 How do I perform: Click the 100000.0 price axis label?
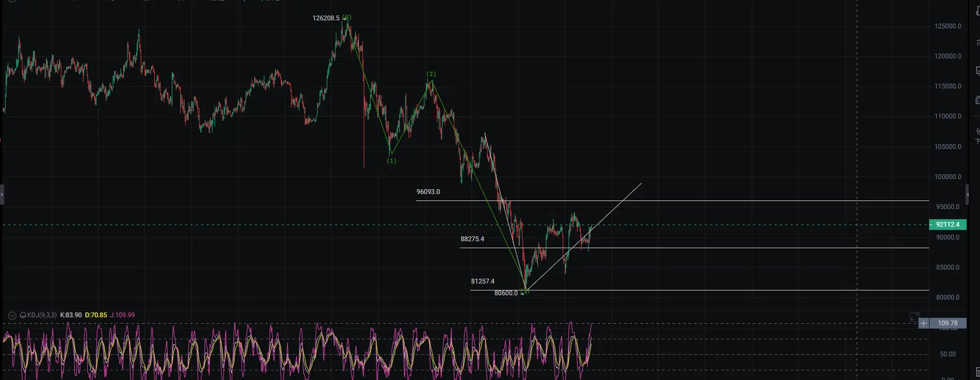pyautogui.click(x=947, y=177)
